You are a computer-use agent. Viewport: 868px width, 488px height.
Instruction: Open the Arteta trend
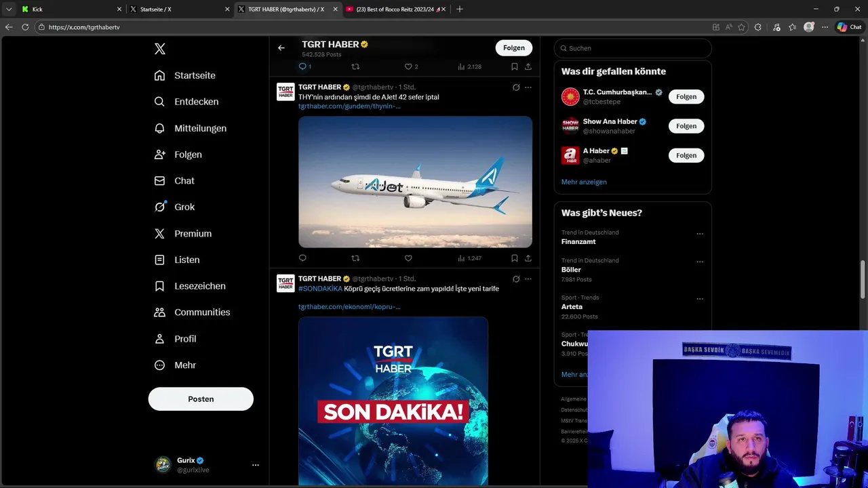[x=572, y=307]
